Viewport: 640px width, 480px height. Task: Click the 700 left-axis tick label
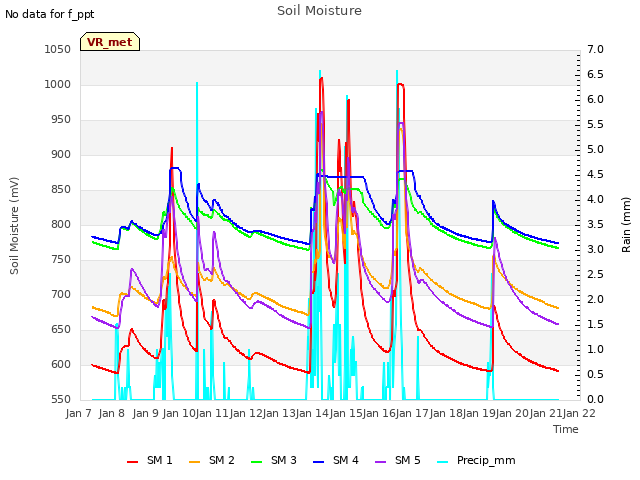coord(61,294)
